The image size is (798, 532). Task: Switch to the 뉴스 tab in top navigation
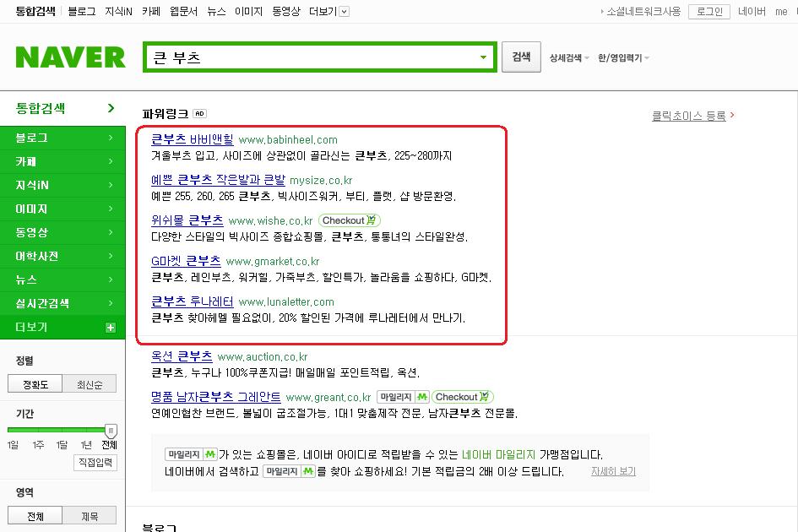tap(216, 11)
